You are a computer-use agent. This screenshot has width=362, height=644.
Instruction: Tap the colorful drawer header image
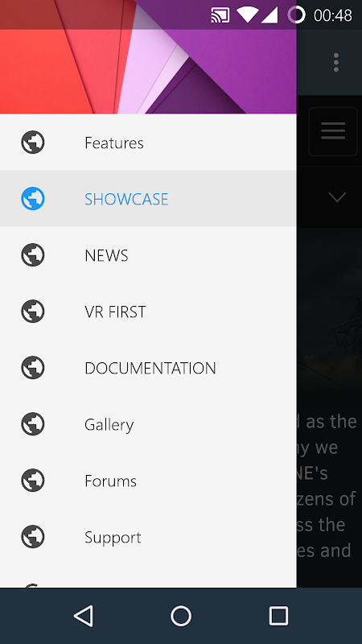coord(148,57)
